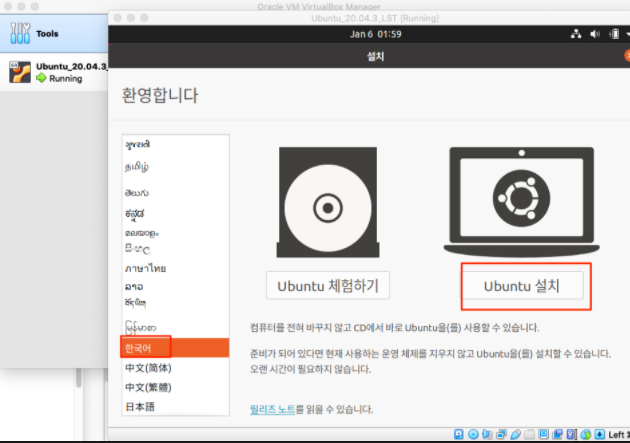Click the mouse integration green arrow icon
Image resolution: width=630 pixels, height=443 pixels.
585,434
